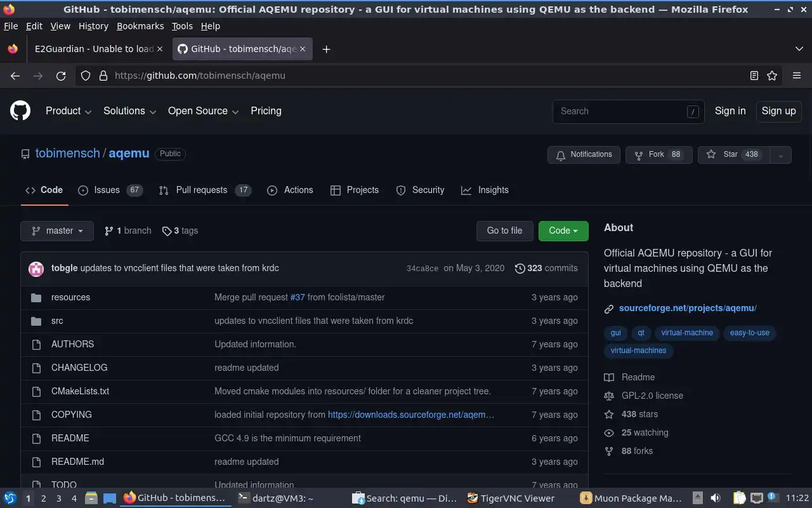The image size is (812, 508).
Task: Switch to TigerVNC Viewer in taskbar
Action: [511, 498]
